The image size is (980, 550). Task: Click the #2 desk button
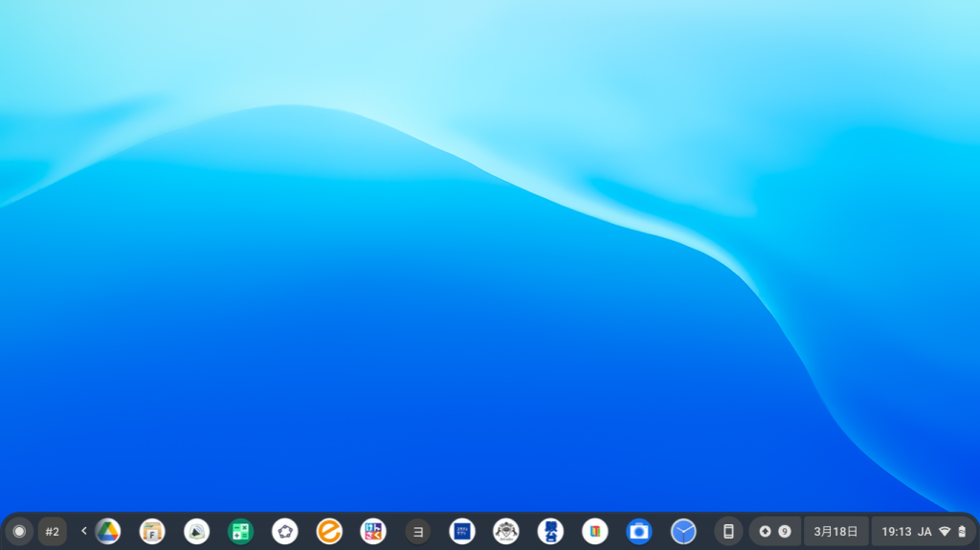(53, 532)
